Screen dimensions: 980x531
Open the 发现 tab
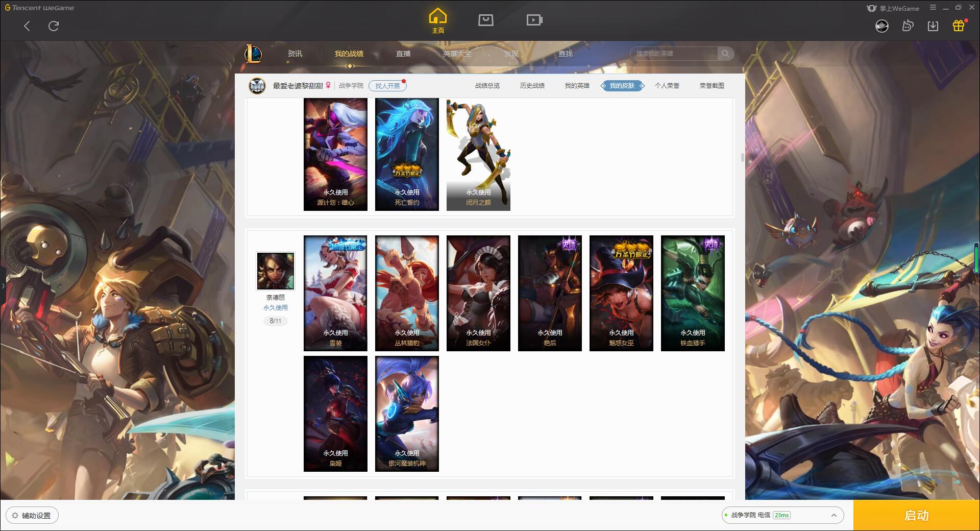[511, 54]
